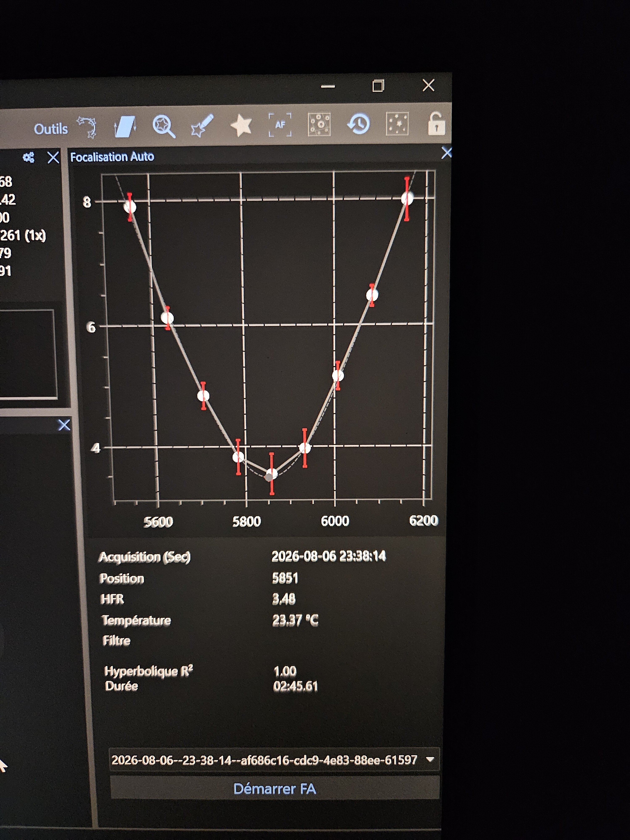Viewport: 630px width, 840px height.
Task: Minimize the application window
Action: tap(328, 87)
